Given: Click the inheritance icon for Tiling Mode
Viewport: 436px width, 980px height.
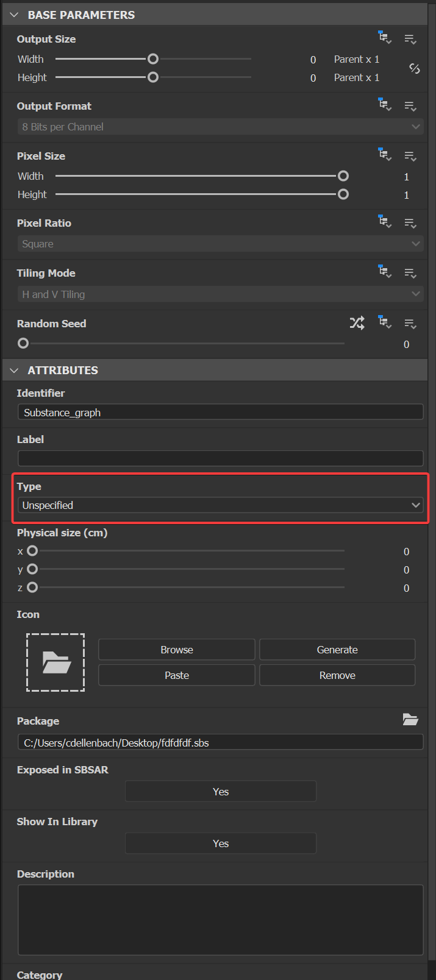Looking at the screenshot, I should pos(385,271).
